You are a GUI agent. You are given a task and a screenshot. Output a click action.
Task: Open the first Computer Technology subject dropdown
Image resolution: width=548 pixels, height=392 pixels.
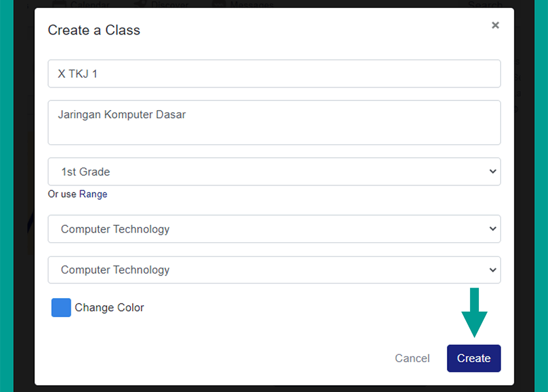(274, 229)
